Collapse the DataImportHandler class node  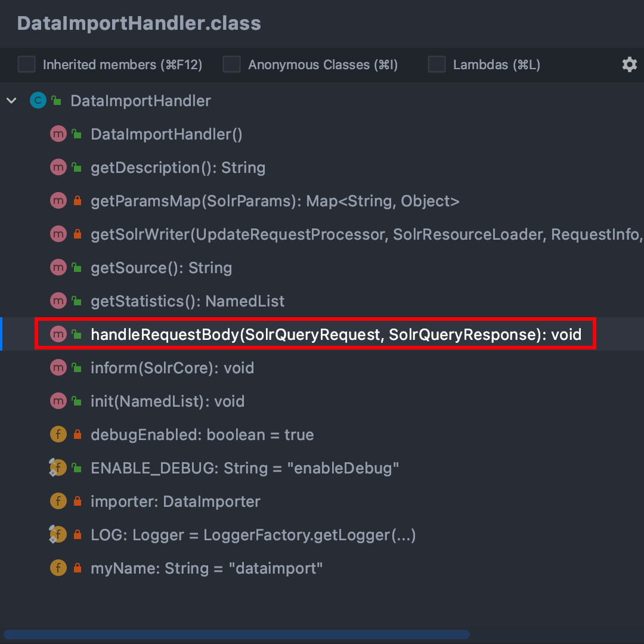11,101
